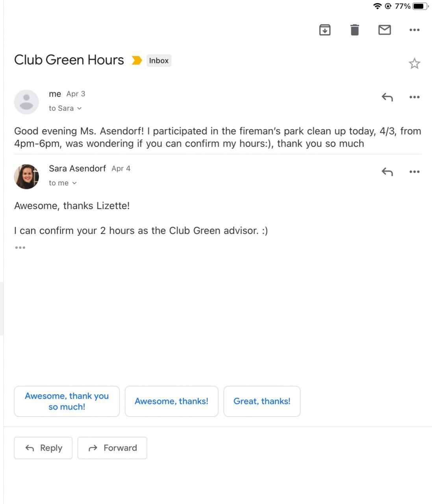Tap the Inbox label tag

click(159, 61)
